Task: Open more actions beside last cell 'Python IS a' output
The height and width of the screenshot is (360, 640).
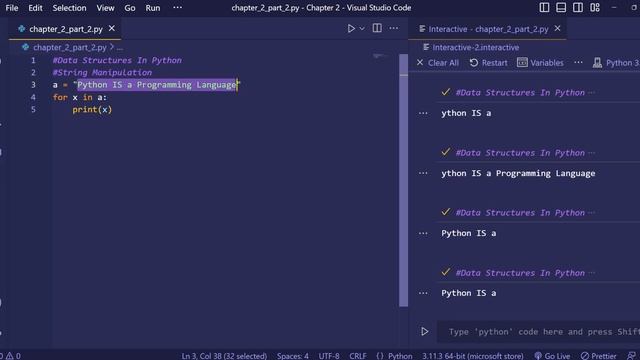Action: [423, 293]
